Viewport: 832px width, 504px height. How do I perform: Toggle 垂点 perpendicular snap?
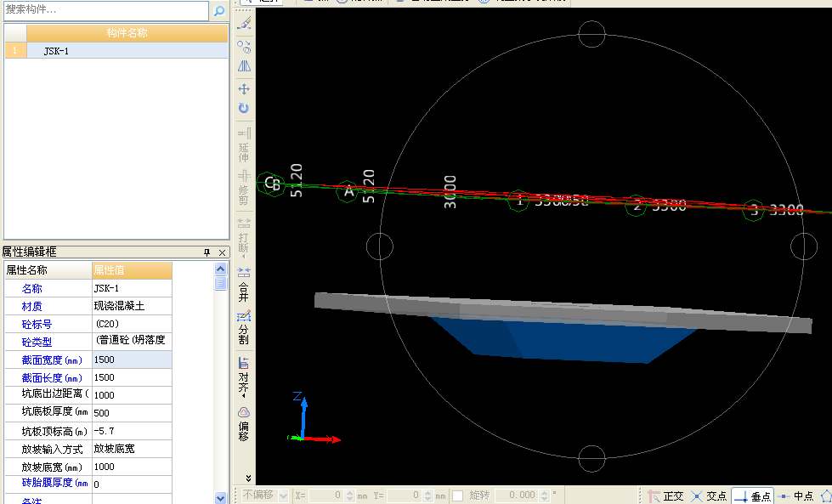click(752, 496)
